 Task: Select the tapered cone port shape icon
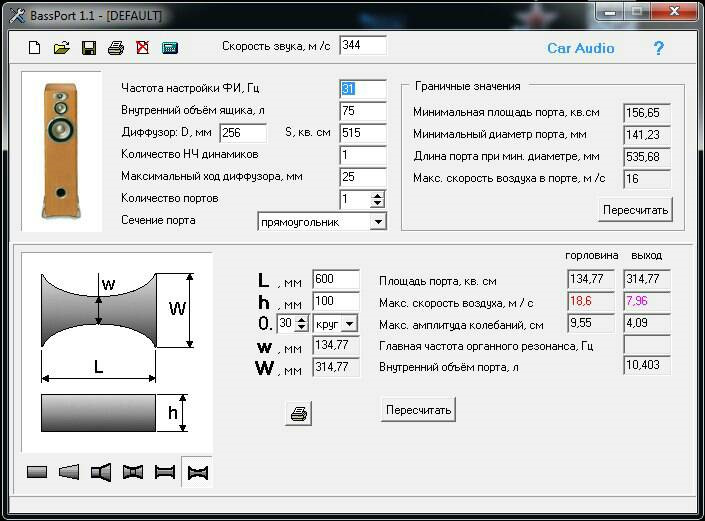69,472
